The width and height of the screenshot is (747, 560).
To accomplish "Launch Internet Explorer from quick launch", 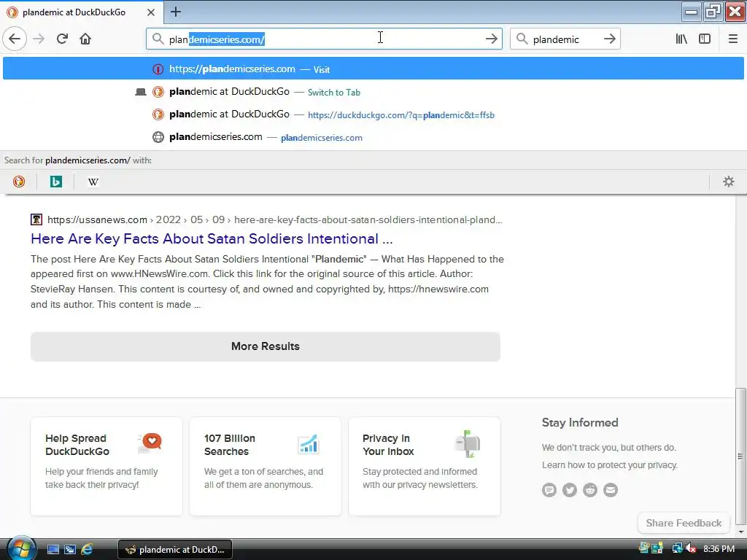I will pyautogui.click(x=87, y=550).
